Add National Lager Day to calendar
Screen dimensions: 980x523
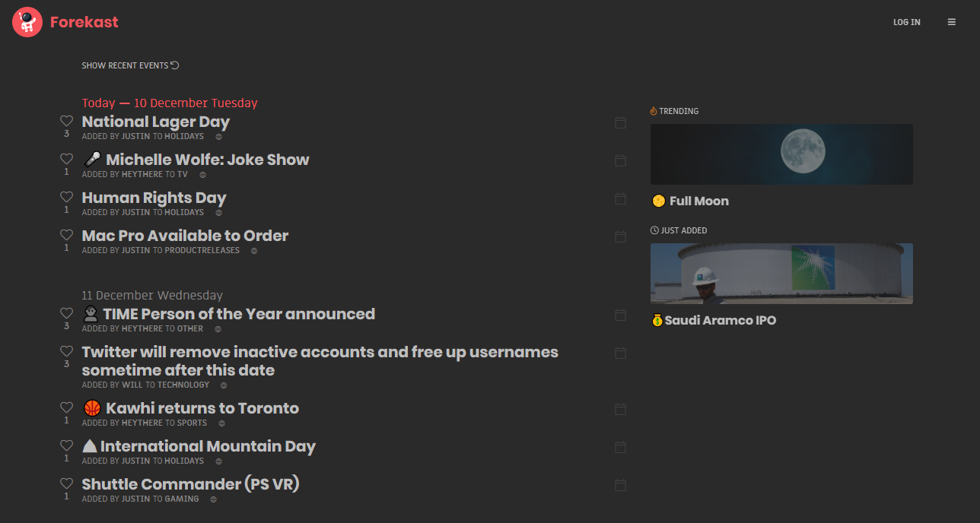620,122
